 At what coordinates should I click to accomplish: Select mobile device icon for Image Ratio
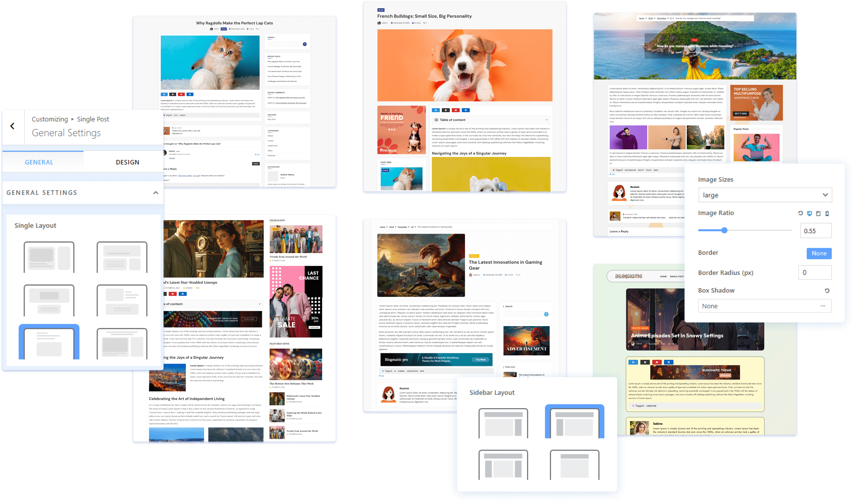[x=827, y=213]
